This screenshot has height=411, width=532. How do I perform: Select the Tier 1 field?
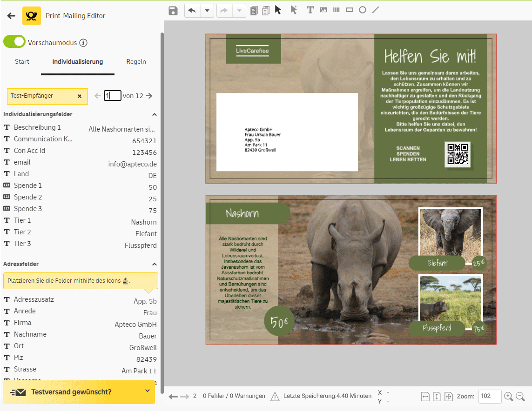80,221
